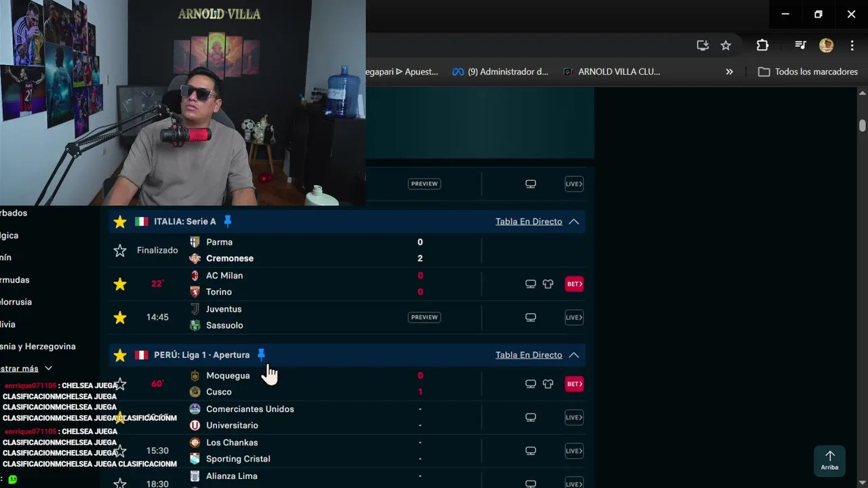868x488 pixels.
Task: Open the media control icon in Chrome toolbar
Action: pyautogui.click(x=800, y=45)
